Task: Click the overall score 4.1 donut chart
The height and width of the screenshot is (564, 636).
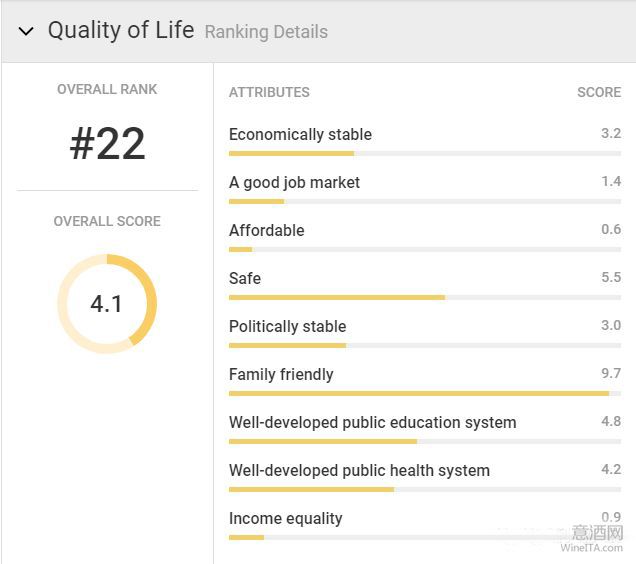Action: (107, 304)
